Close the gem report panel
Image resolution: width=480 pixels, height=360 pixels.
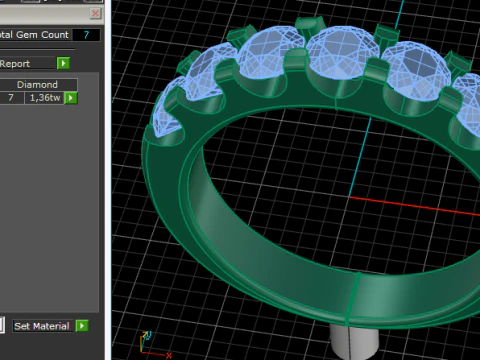tap(95, 13)
